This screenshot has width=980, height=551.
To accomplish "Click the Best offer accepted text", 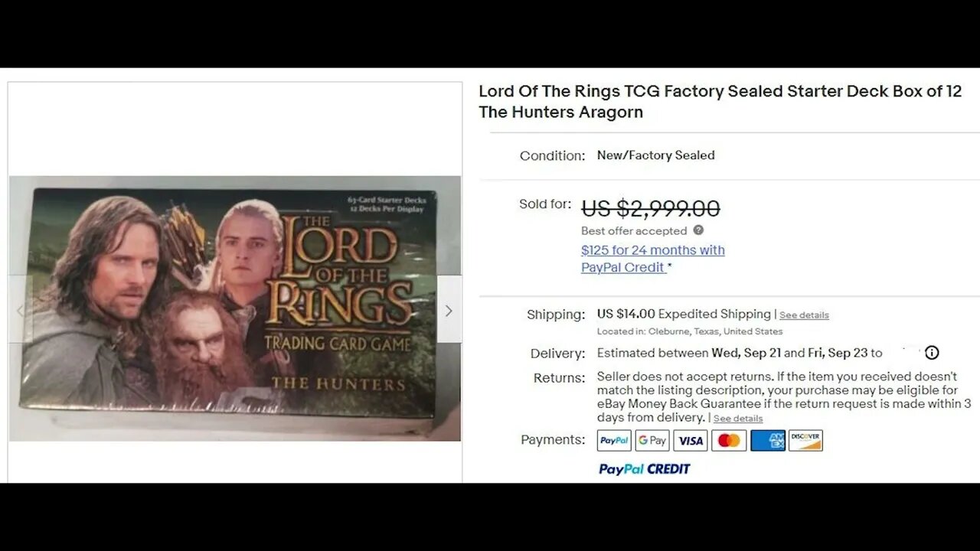I will coord(634,230).
